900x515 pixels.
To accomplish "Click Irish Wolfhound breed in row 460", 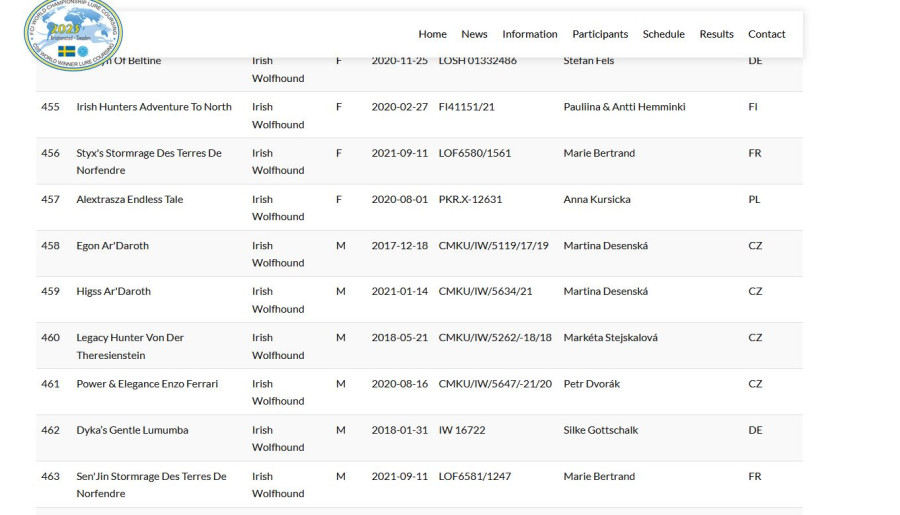I will tap(278, 346).
